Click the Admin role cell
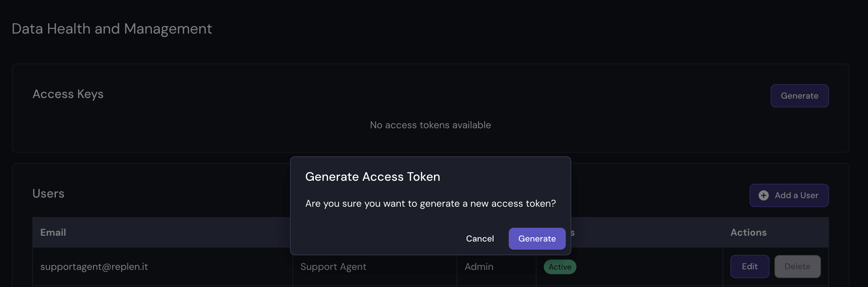The image size is (868, 287). tap(479, 267)
